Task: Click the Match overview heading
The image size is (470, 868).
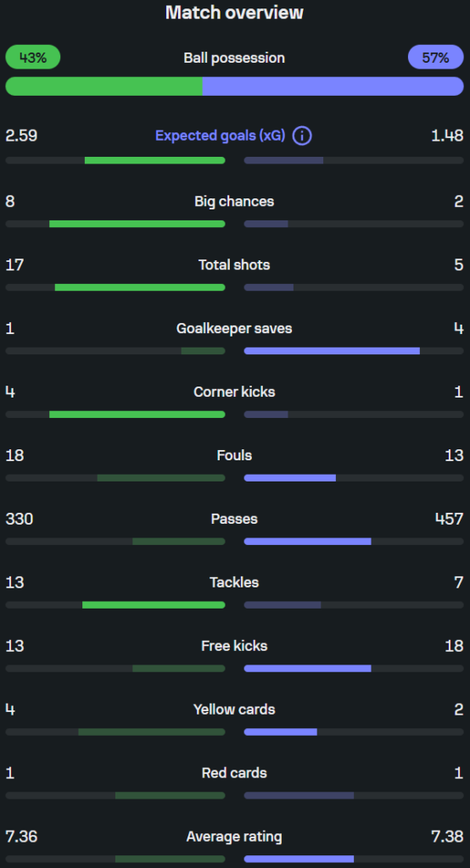Action: [234, 12]
